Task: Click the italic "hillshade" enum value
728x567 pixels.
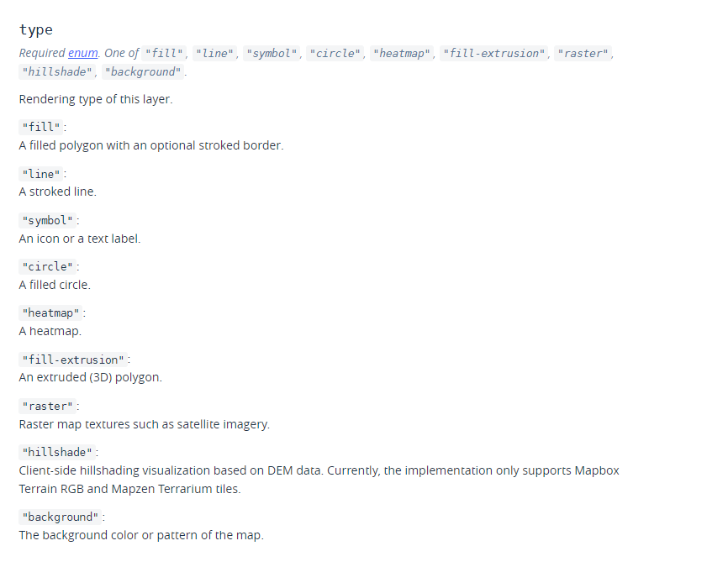Action: pyautogui.click(x=57, y=72)
